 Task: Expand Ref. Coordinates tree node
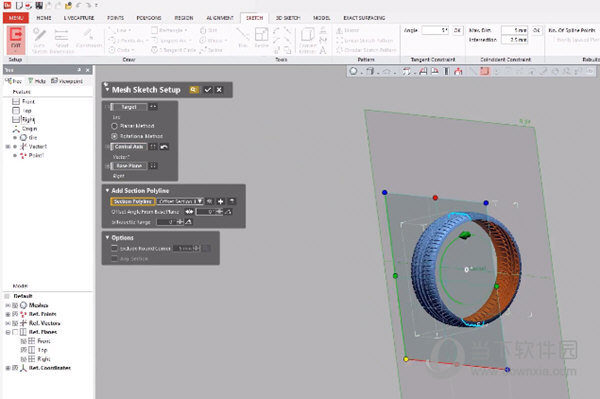(x=8, y=368)
